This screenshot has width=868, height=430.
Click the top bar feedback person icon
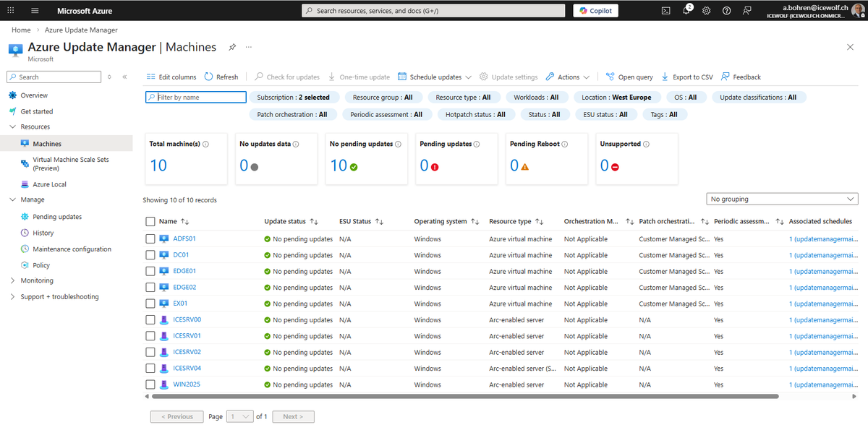pyautogui.click(x=747, y=11)
